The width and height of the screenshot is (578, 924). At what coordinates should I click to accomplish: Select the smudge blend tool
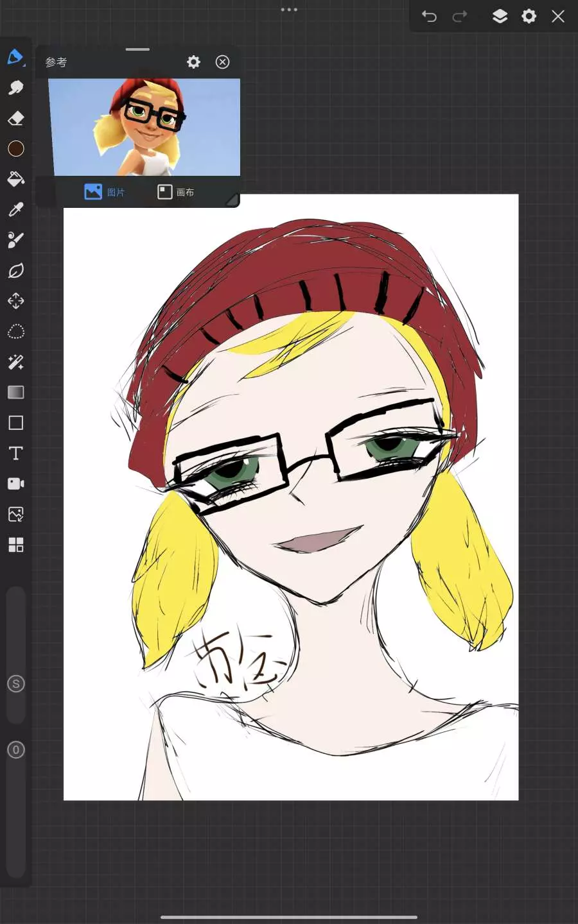pos(15,88)
